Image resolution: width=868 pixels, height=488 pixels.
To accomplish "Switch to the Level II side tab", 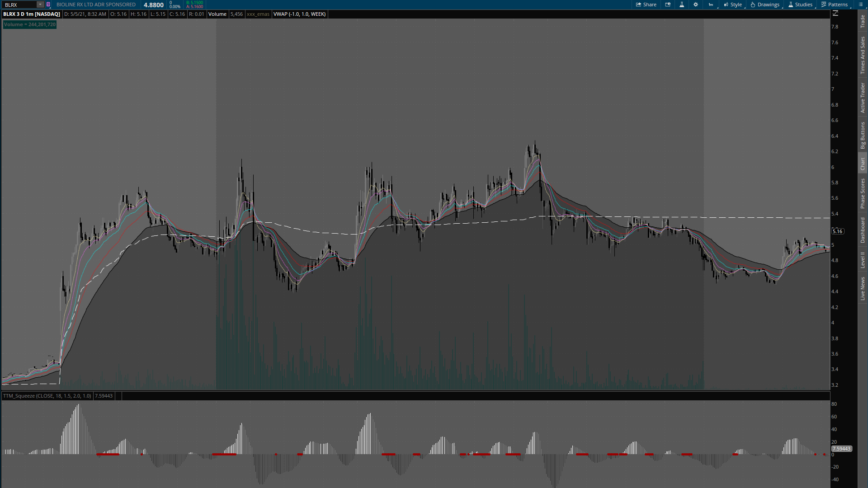I will click(x=863, y=260).
